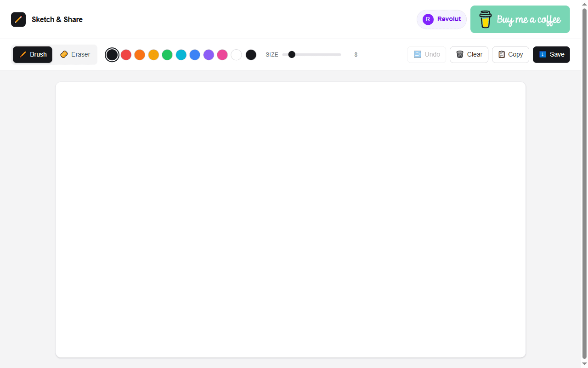
Task: Copy the sketch using the Copy button
Action: [510, 54]
